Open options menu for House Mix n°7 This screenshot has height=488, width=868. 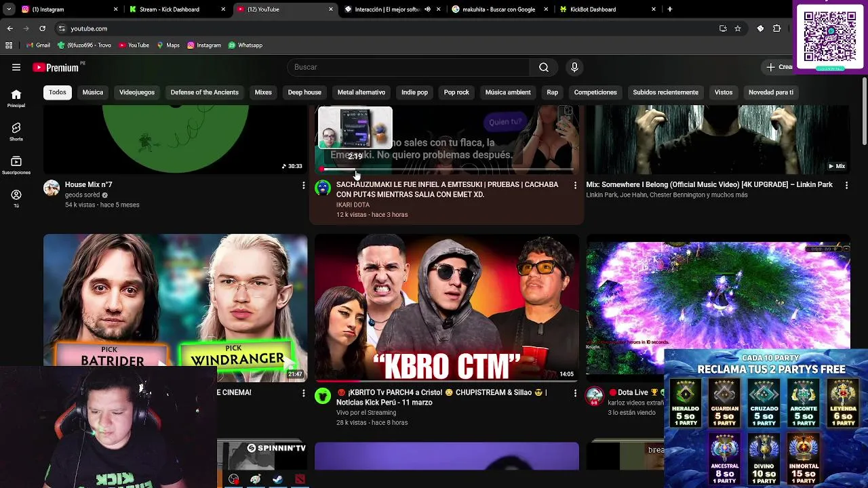(303, 185)
